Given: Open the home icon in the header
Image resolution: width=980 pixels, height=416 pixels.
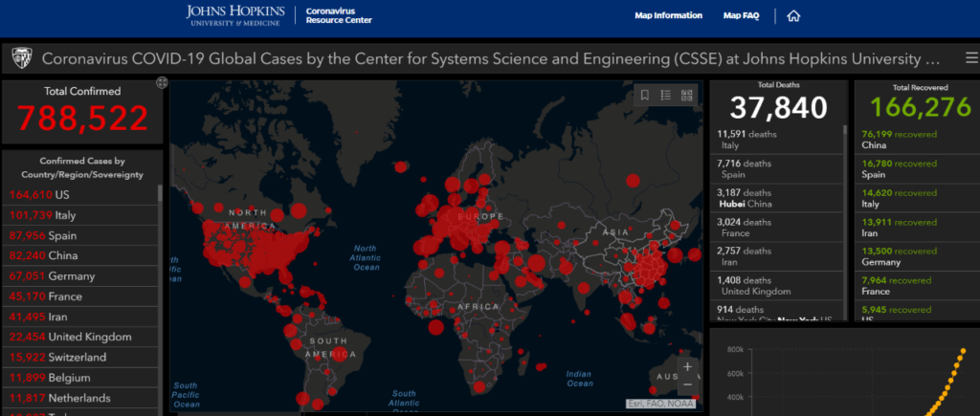Looking at the screenshot, I should [x=793, y=16].
